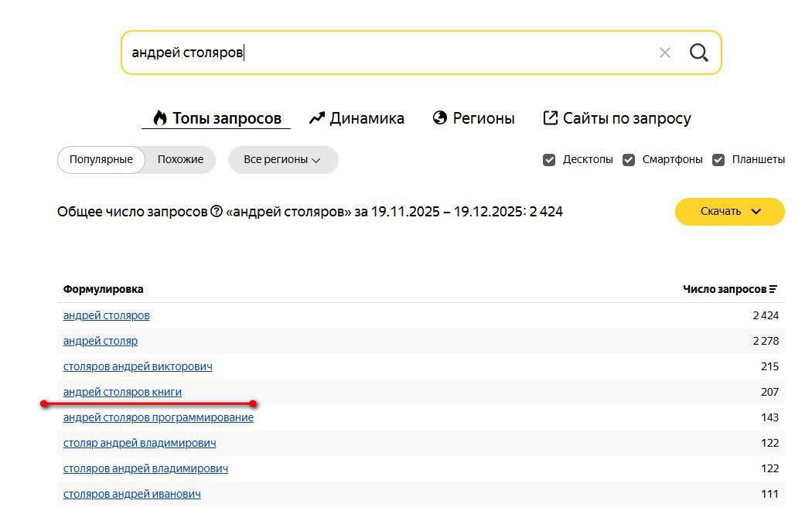Viewport: 812px width, 507px height.
Task: Toggle the Смартфоны checkbox
Action: (x=629, y=160)
